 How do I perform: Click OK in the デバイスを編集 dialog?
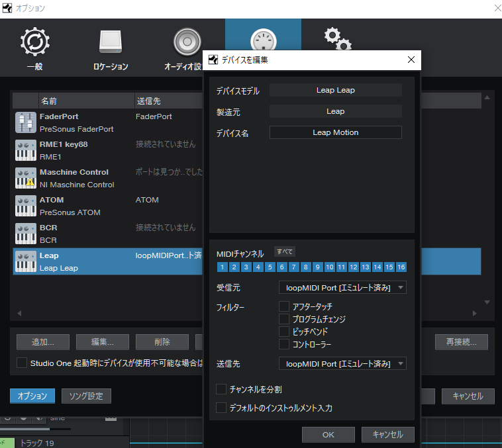[x=328, y=435]
